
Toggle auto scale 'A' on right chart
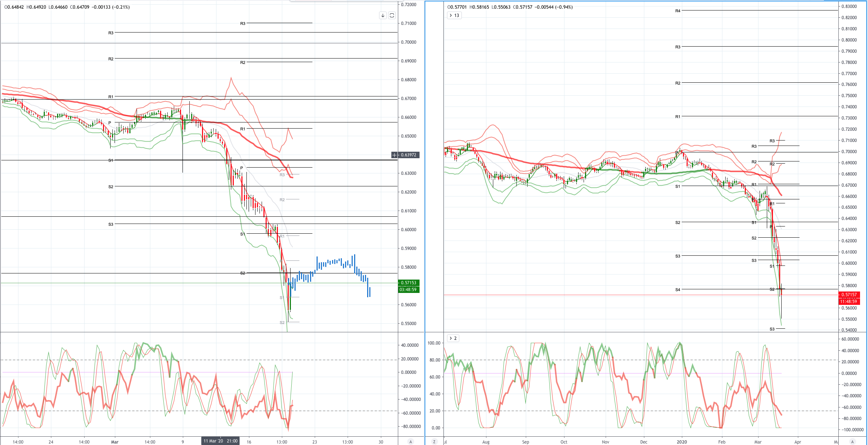852,442
